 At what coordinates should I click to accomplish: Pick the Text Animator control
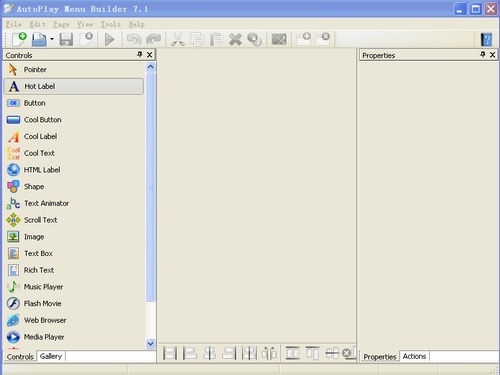click(x=74, y=203)
